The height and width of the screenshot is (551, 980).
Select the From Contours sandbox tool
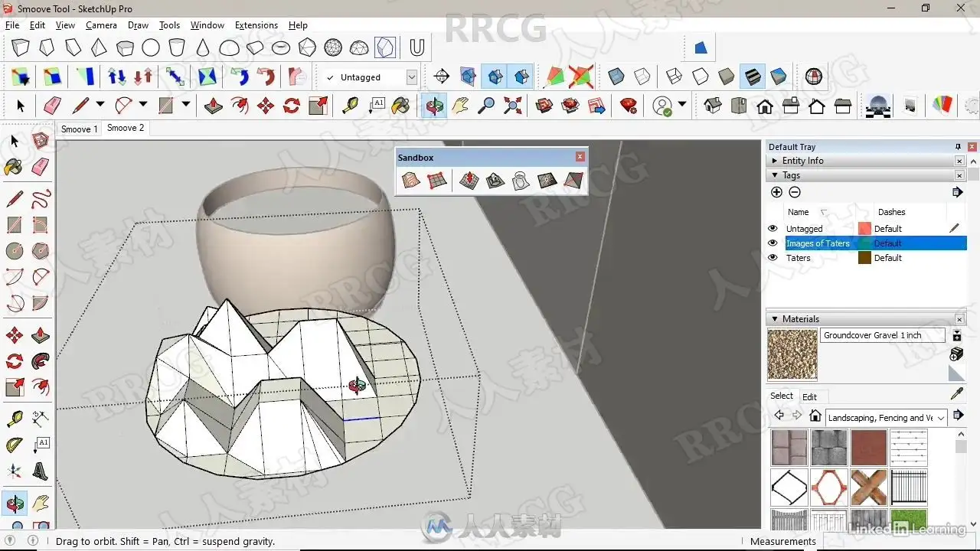coord(411,181)
